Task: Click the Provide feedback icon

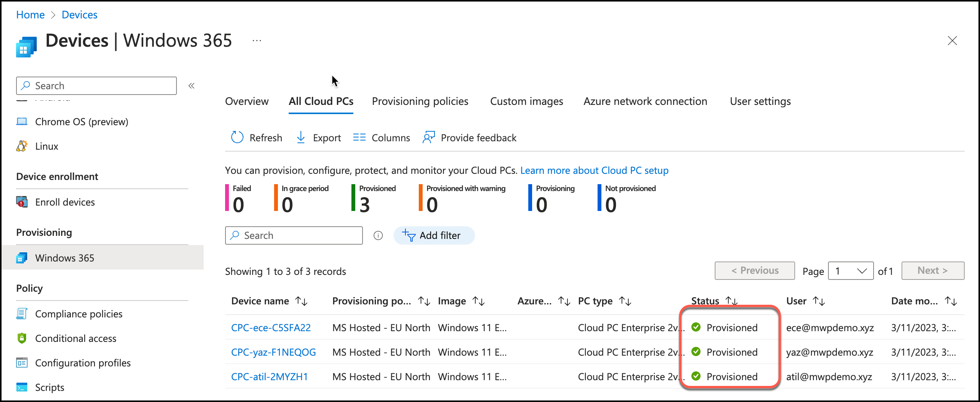Action: (429, 137)
